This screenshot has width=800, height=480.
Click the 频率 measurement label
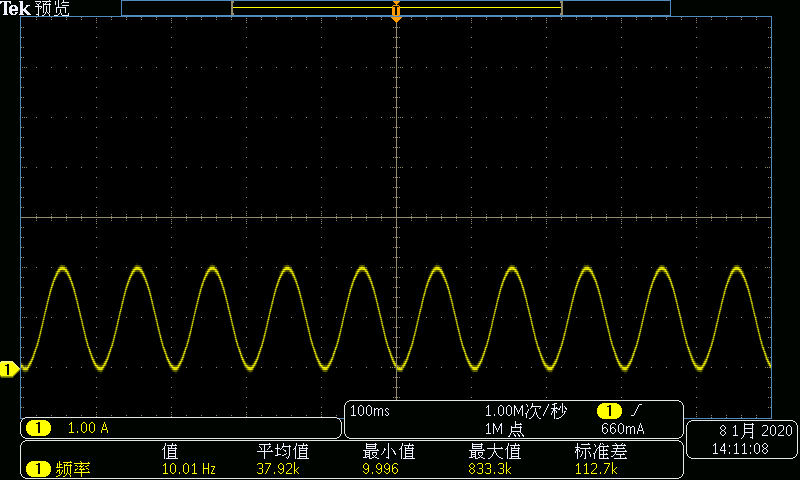click(x=72, y=469)
